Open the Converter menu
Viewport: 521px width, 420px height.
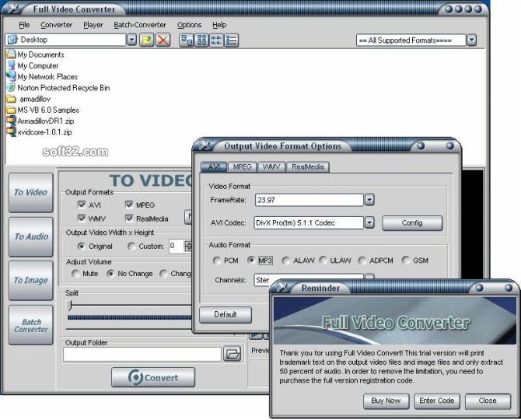pyautogui.click(x=56, y=25)
